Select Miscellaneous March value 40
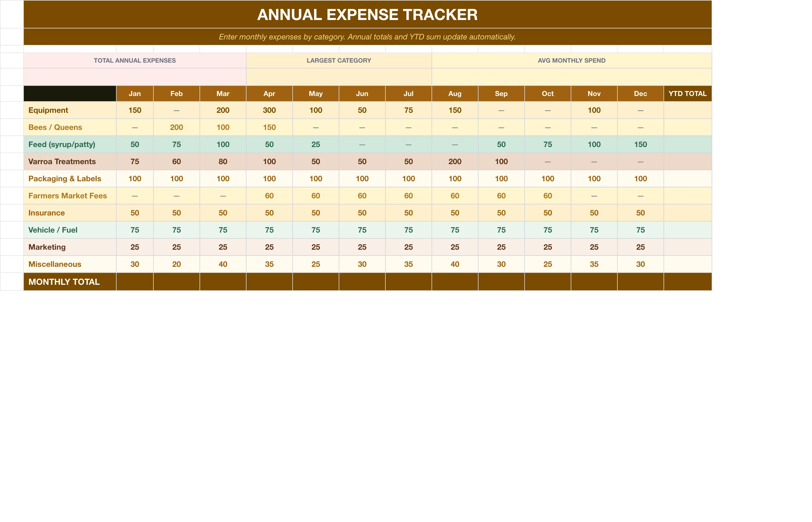Viewport: 812px width, 522px height. pos(223,264)
